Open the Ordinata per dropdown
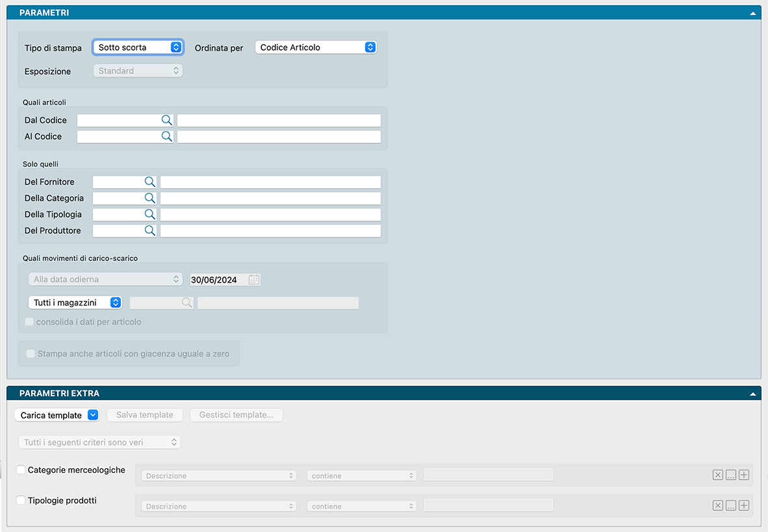The width and height of the screenshot is (768, 532). pyautogui.click(x=316, y=47)
